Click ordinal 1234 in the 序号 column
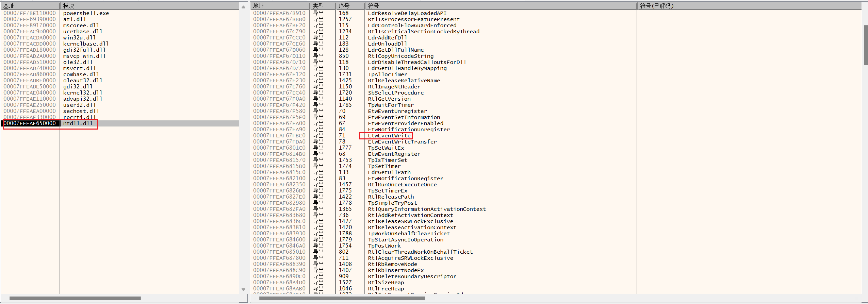Screen dimensions: 868x304 point(345,32)
